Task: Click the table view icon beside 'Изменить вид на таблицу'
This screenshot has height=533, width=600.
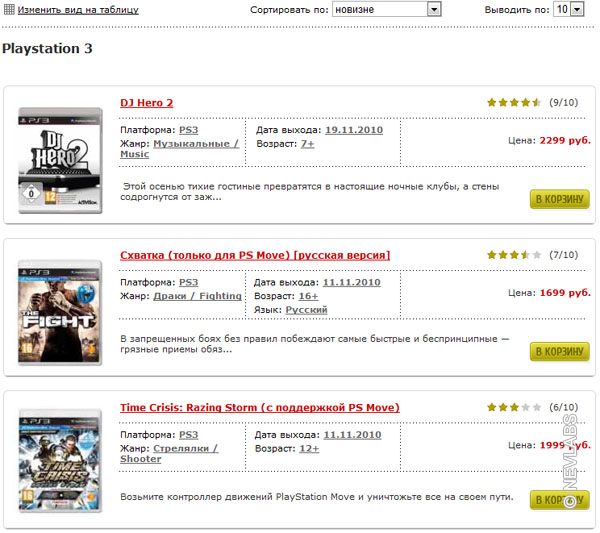Action: (x=9, y=10)
